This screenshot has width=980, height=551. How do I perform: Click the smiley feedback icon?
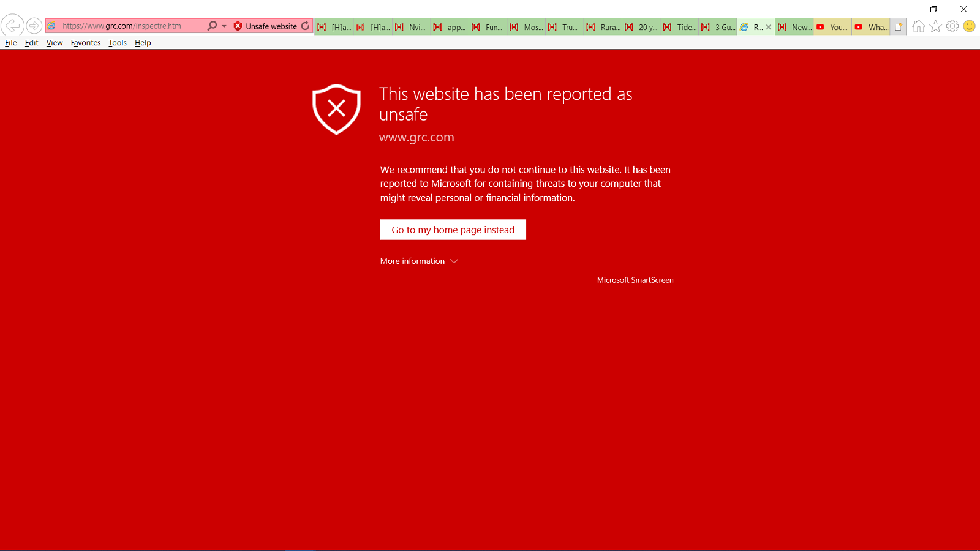(969, 26)
